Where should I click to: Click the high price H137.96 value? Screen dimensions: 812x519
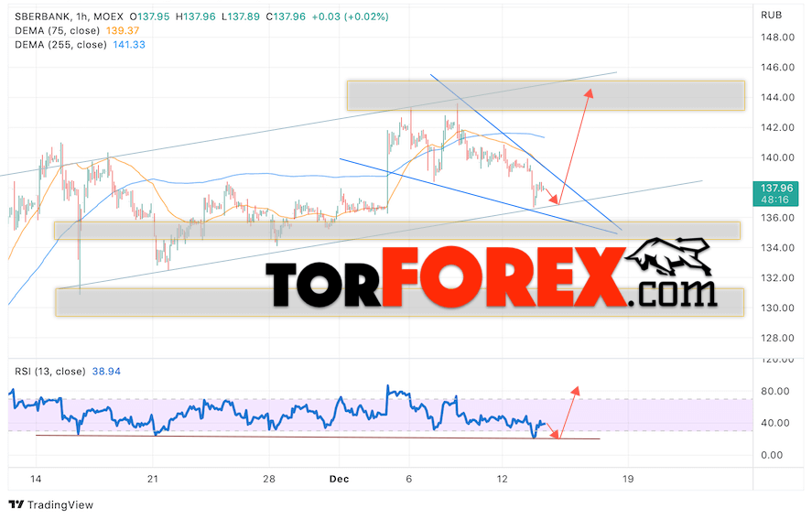click(195, 16)
